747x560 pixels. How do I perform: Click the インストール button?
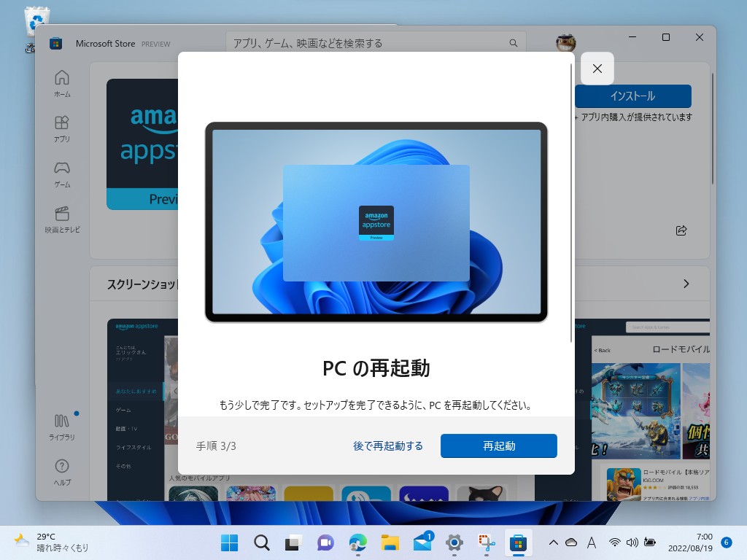point(632,96)
